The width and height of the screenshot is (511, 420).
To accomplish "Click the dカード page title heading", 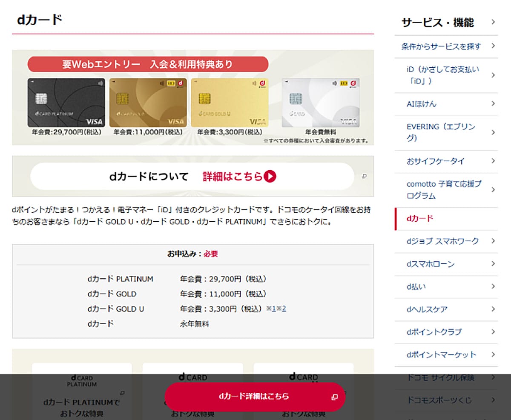I will coord(40,20).
